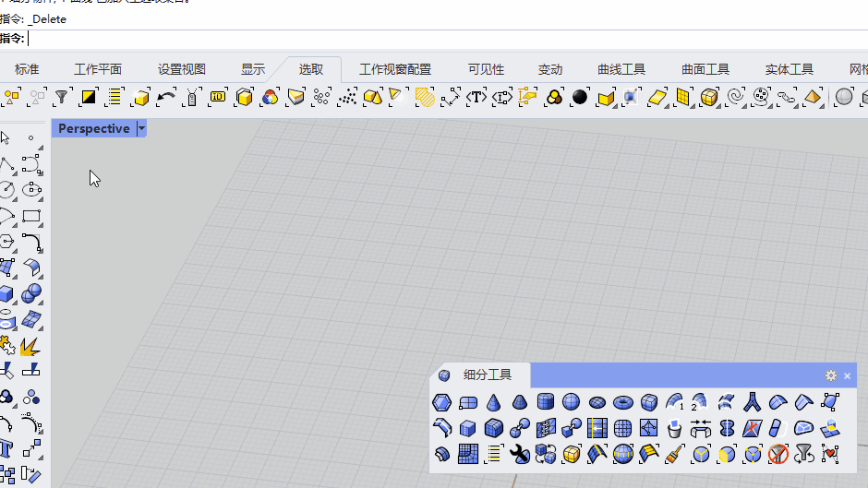Image resolution: width=868 pixels, height=488 pixels.
Task: Select the fillet curve tool in sidebar
Action: click(x=31, y=242)
